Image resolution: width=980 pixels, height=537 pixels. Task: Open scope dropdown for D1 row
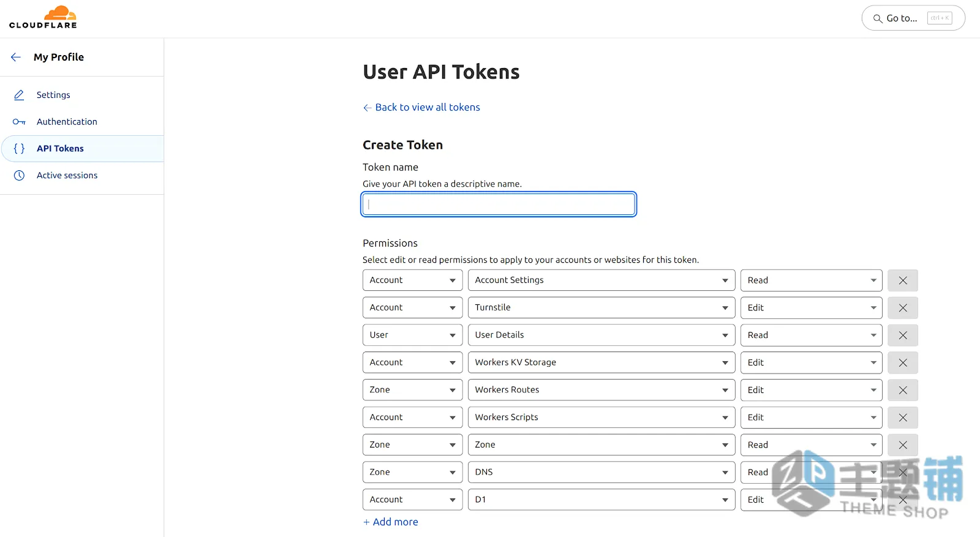[412, 500]
